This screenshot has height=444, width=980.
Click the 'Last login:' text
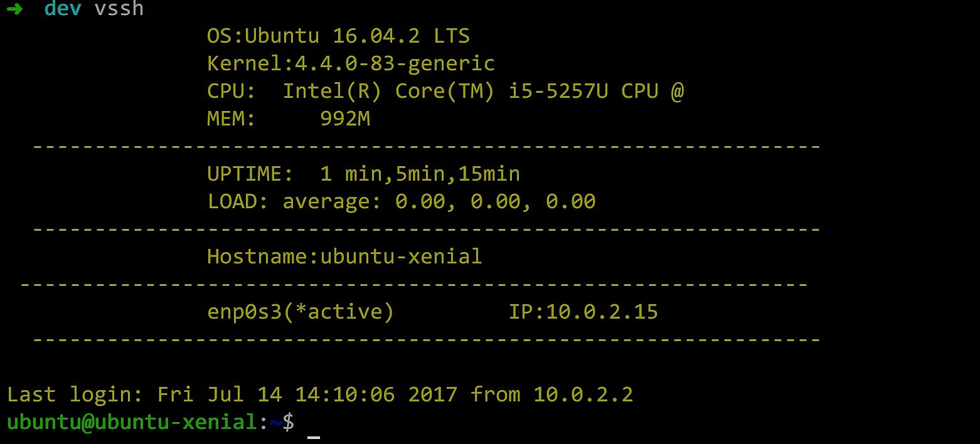pyautogui.click(x=75, y=394)
